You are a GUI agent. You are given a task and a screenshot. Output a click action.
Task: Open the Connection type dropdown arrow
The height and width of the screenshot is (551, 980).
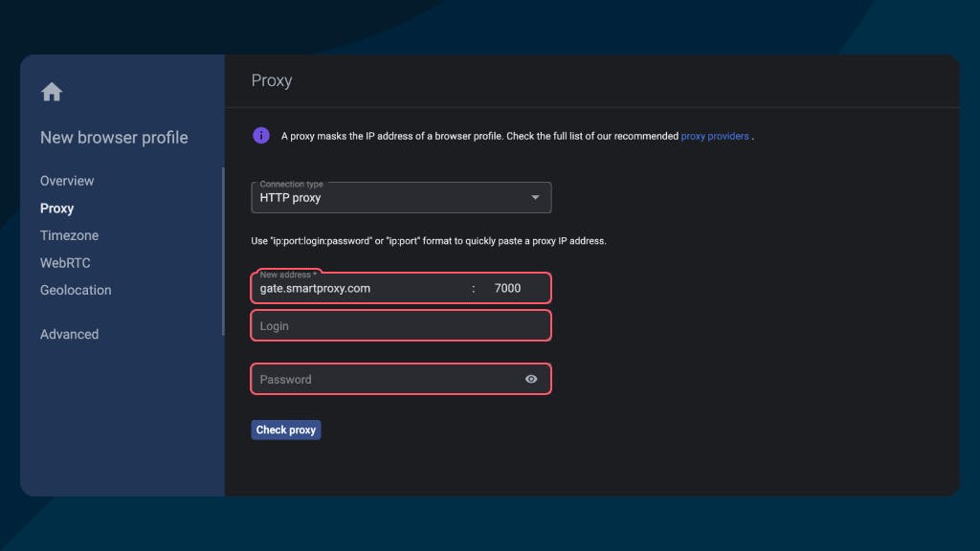pyautogui.click(x=535, y=197)
